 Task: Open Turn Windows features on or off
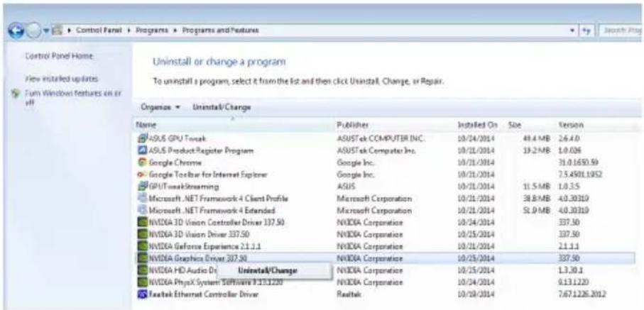pyautogui.click(x=74, y=97)
